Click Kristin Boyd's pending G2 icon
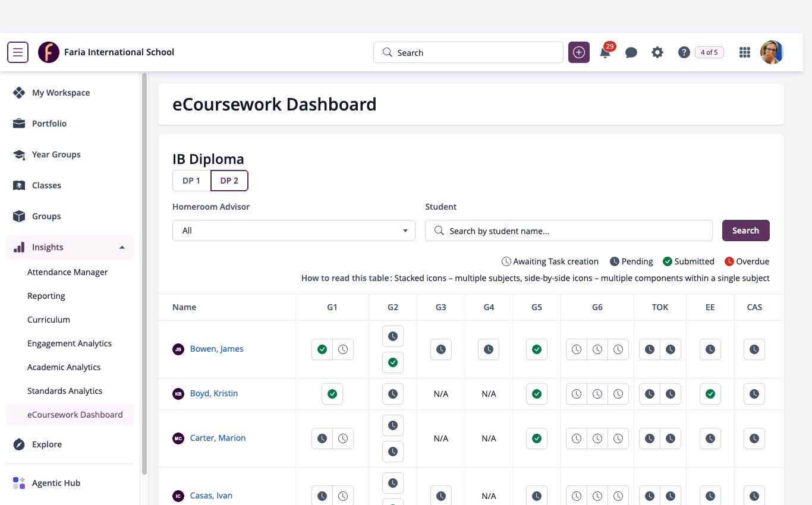 click(x=393, y=394)
